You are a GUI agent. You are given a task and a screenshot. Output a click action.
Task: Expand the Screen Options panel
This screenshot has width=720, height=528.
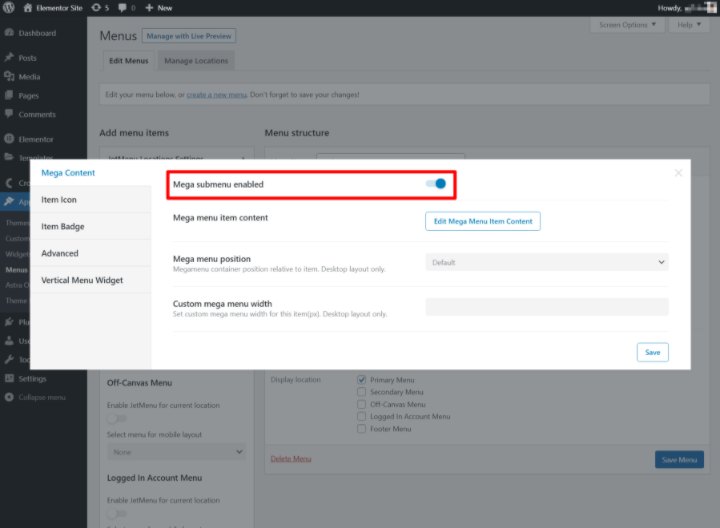point(627,24)
